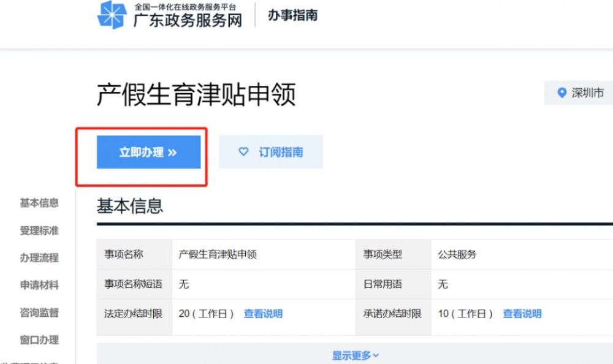The image size is (613, 364).
Task: Open 查看说明 link for 法定办结时限
Action: point(263,314)
